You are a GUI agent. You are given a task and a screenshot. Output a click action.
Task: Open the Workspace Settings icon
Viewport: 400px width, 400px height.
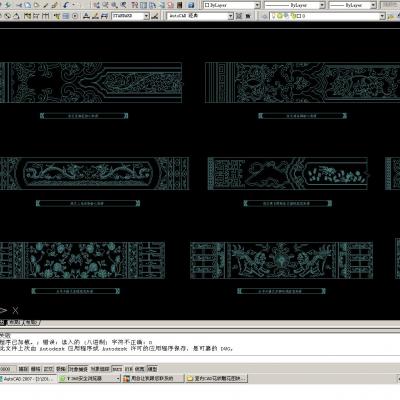pyautogui.click(x=239, y=16)
